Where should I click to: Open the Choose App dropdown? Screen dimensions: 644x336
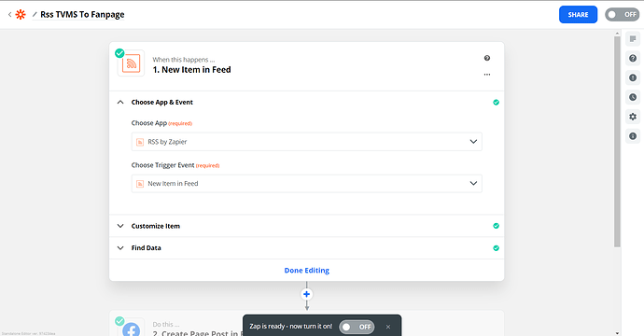306,142
